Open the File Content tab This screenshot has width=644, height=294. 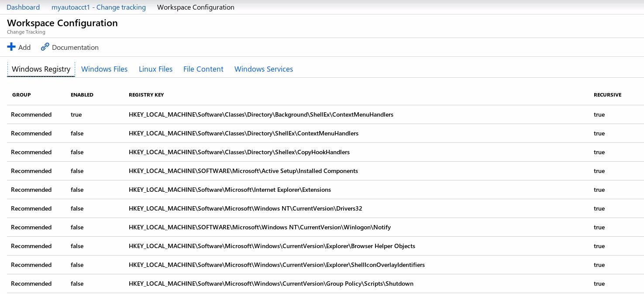[203, 69]
